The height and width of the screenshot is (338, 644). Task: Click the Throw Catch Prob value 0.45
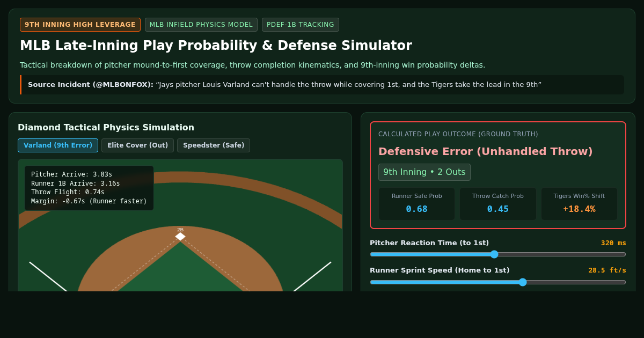tap(497, 209)
